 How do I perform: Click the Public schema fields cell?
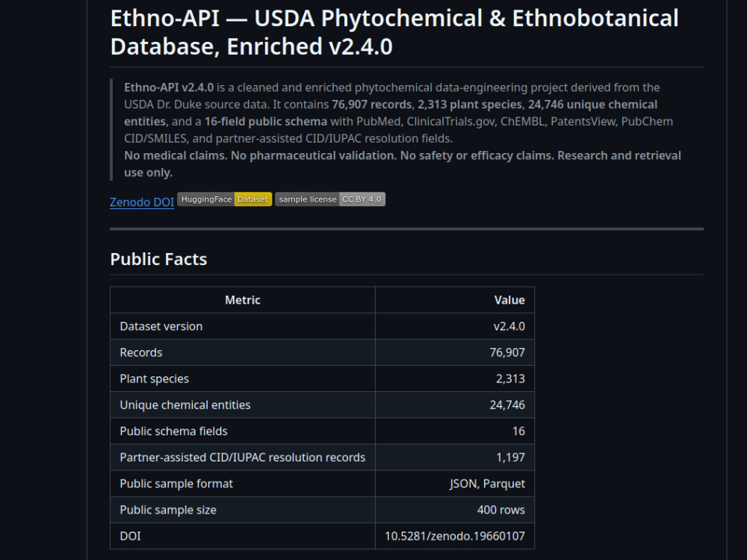point(243,431)
